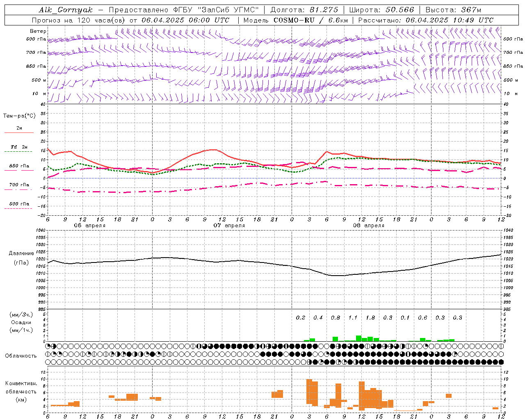
Task: Click the precipitation total 0.8
Action: (x=336, y=318)
